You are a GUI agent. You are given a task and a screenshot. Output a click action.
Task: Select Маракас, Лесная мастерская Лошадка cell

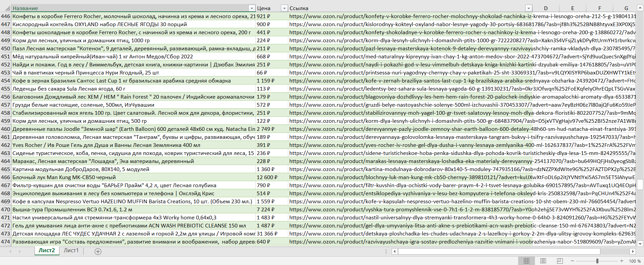coord(134,161)
